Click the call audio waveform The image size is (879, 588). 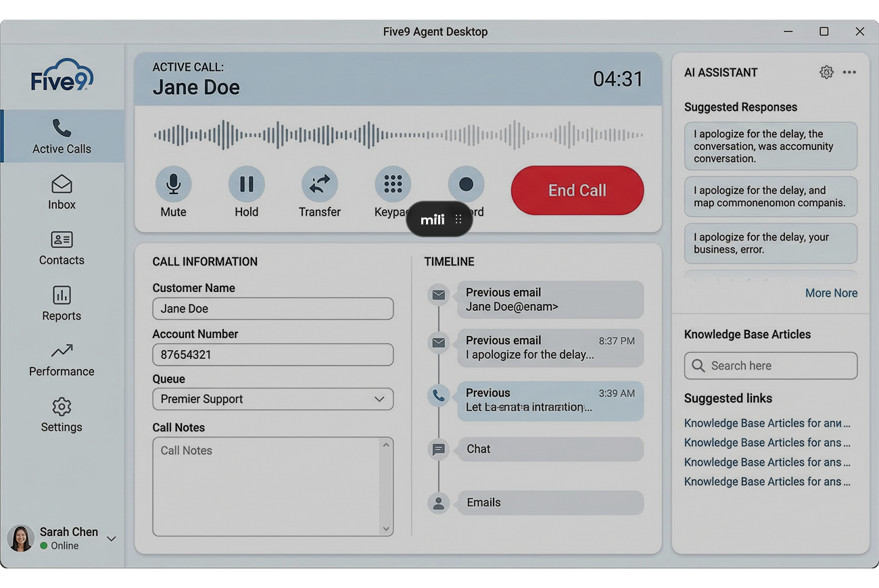(x=398, y=135)
